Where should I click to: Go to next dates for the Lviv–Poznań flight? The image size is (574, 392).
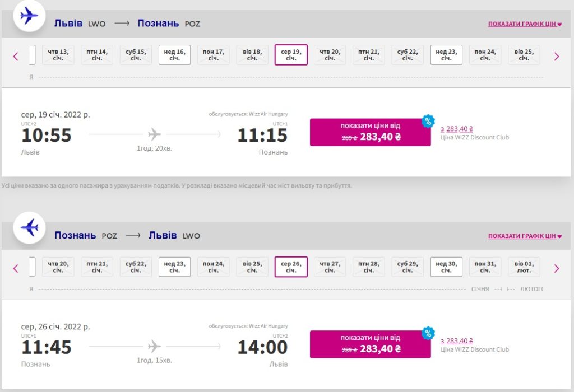coord(557,56)
